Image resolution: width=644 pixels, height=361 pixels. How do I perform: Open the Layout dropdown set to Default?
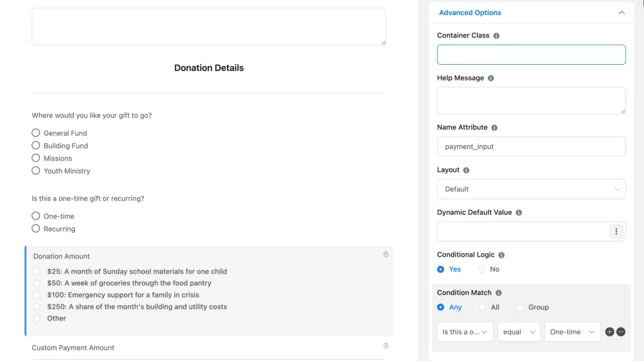(x=531, y=189)
